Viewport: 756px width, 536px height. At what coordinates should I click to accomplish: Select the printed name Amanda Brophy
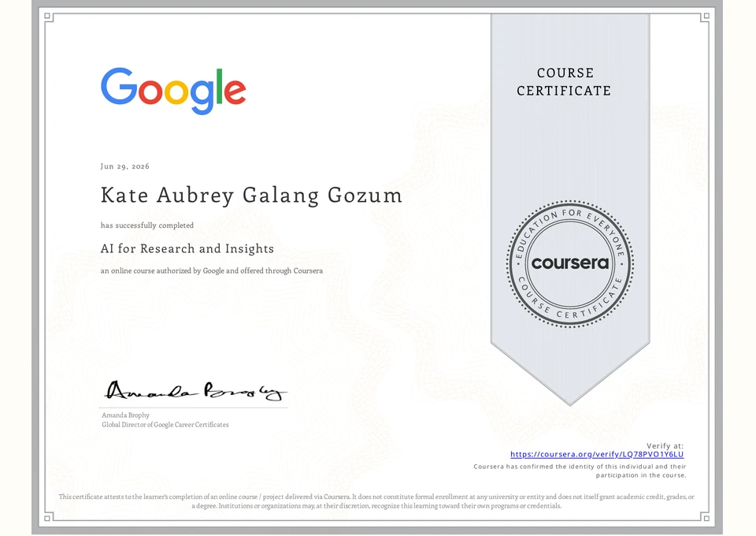(x=125, y=415)
